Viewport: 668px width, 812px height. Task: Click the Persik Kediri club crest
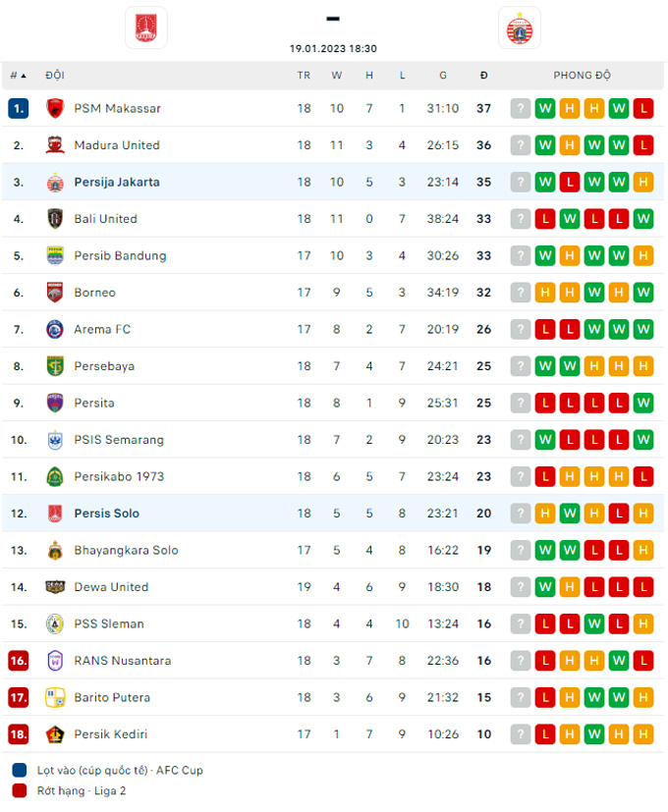click(x=55, y=734)
